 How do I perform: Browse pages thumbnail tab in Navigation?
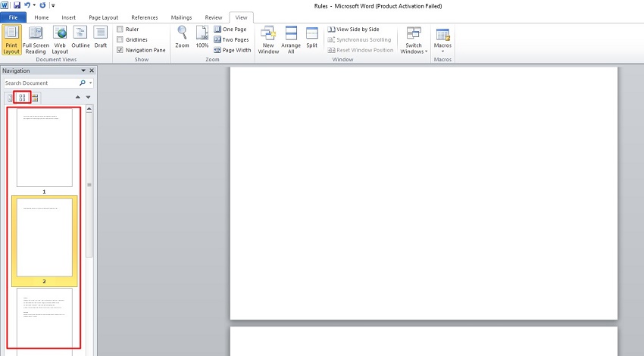tap(23, 97)
